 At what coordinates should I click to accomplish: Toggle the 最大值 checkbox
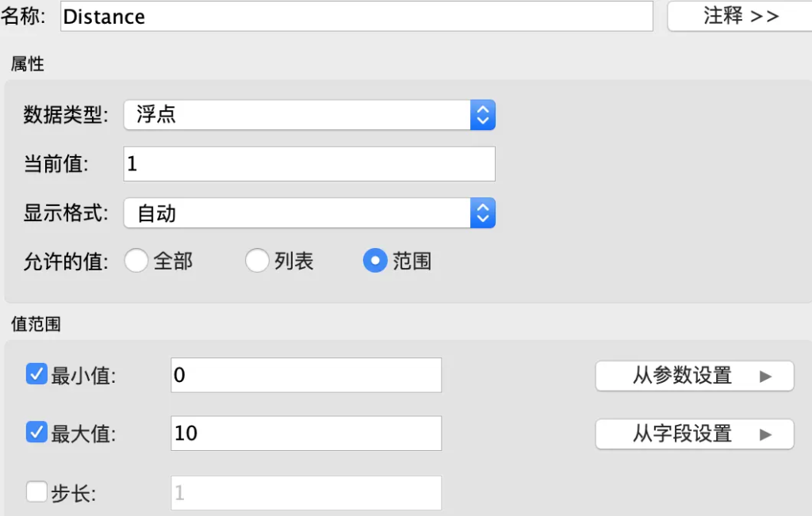(x=36, y=433)
